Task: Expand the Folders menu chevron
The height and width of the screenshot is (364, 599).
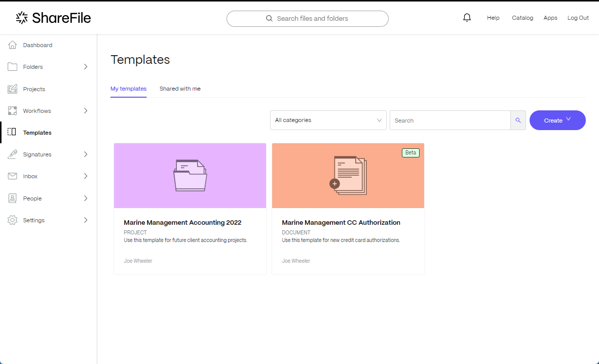Action: (x=86, y=67)
